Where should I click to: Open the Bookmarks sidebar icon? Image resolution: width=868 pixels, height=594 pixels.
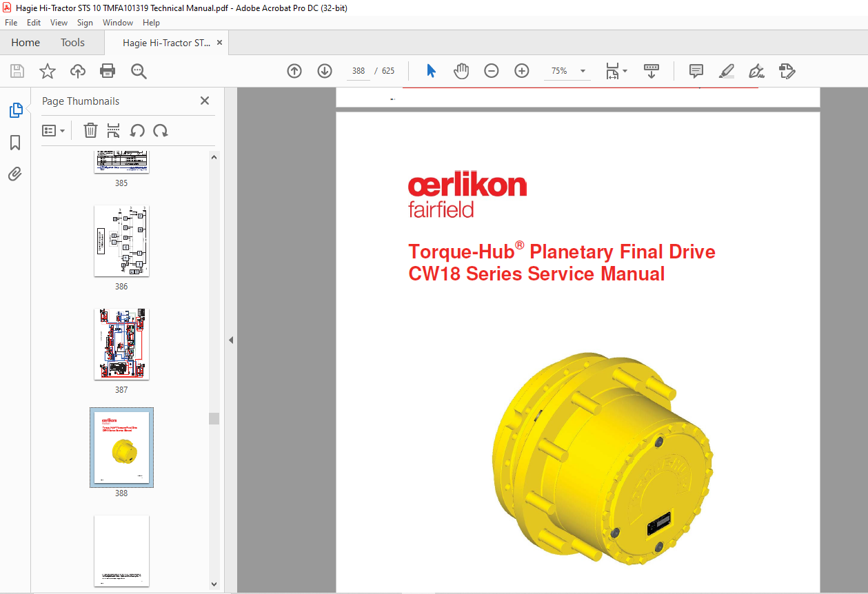pos(15,143)
